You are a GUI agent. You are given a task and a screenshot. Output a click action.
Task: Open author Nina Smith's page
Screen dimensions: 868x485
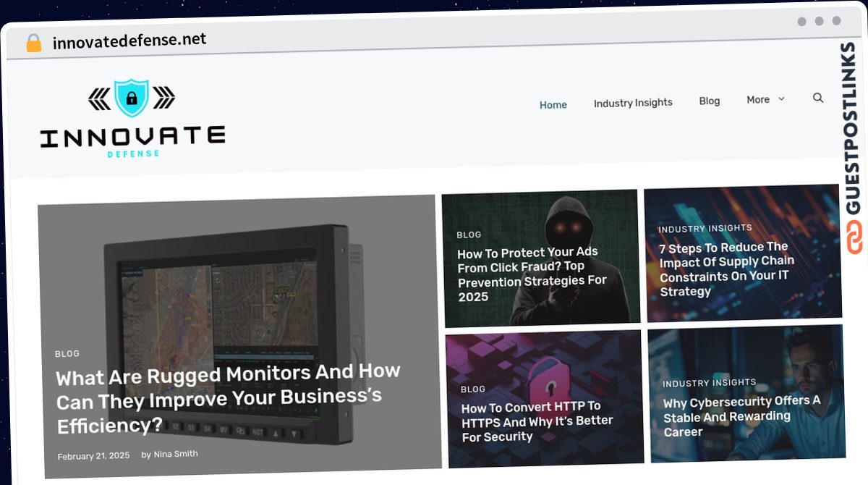coord(176,454)
